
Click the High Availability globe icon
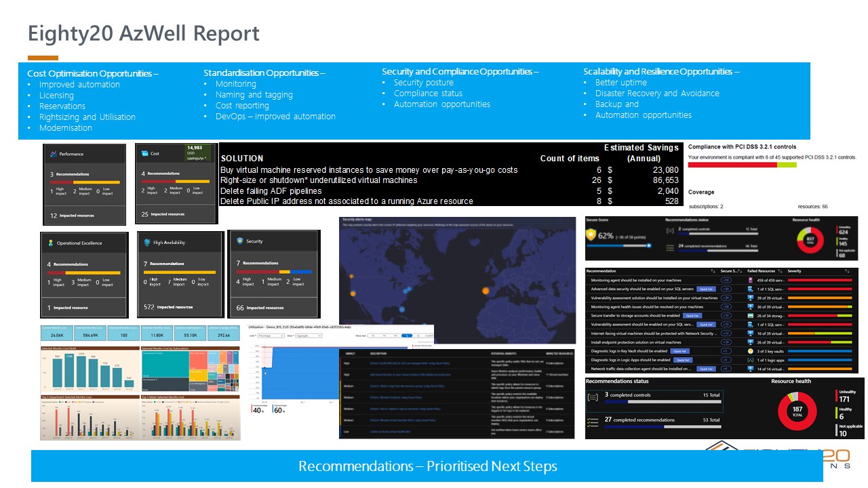(x=148, y=242)
